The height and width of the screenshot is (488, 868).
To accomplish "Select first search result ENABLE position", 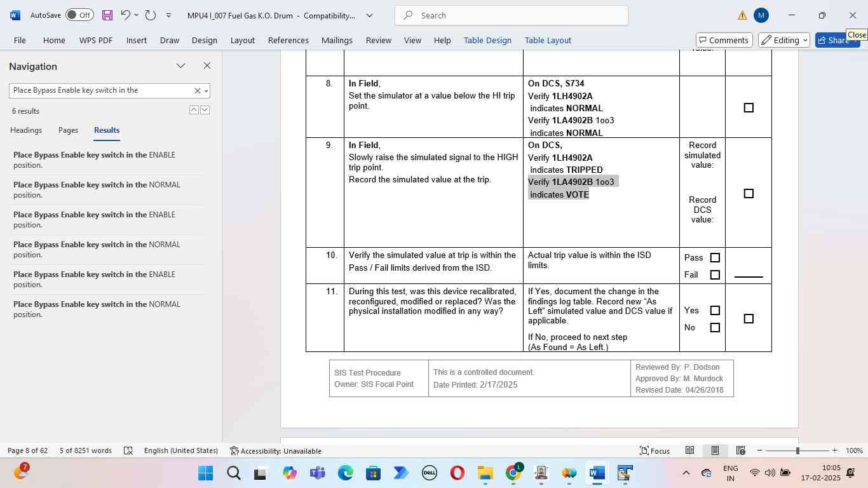I will pos(105,160).
